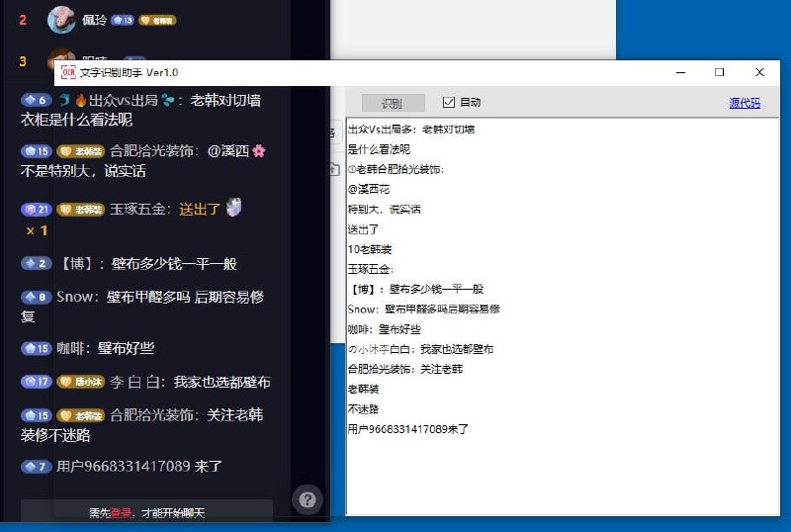
Task: Click username 合肥拾光装饰 before @溪西
Action: click(151, 151)
